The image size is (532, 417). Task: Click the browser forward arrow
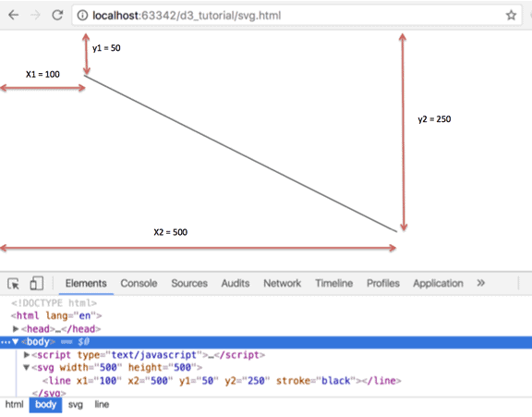[35, 15]
